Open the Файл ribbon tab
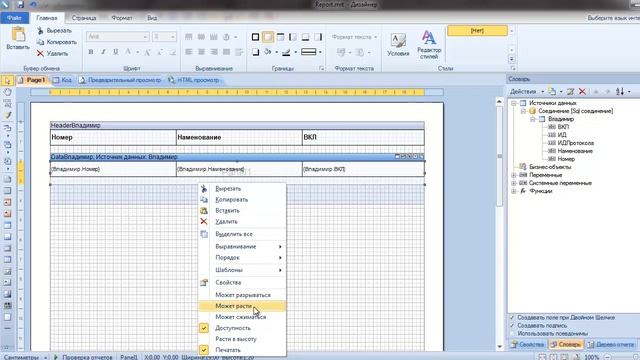Image resolution: width=640 pixels, height=360 pixels. coord(14,18)
